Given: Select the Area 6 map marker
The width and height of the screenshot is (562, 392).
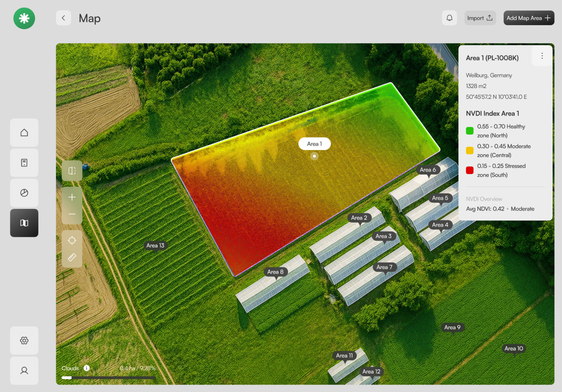Looking at the screenshot, I should (428, 170).
